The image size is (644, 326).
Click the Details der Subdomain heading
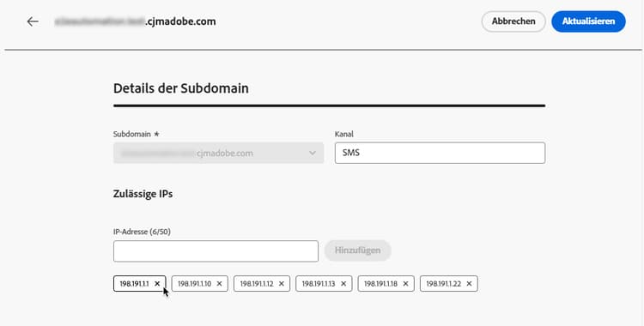180,88
